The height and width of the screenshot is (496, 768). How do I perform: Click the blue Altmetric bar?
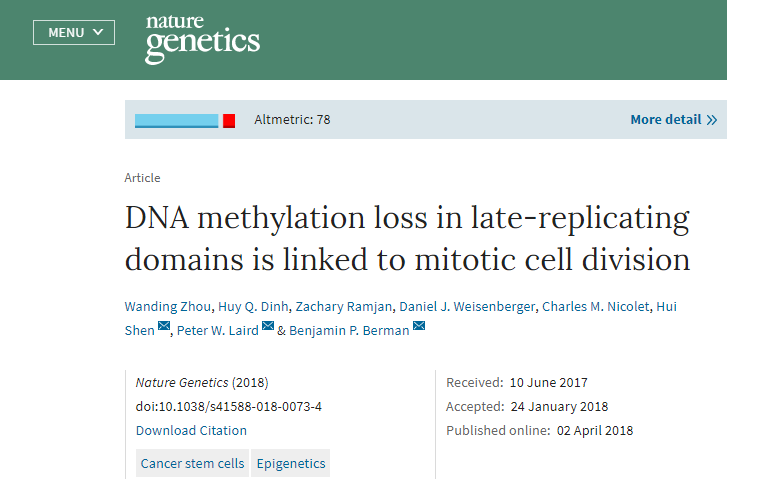[x=176, y=120]
